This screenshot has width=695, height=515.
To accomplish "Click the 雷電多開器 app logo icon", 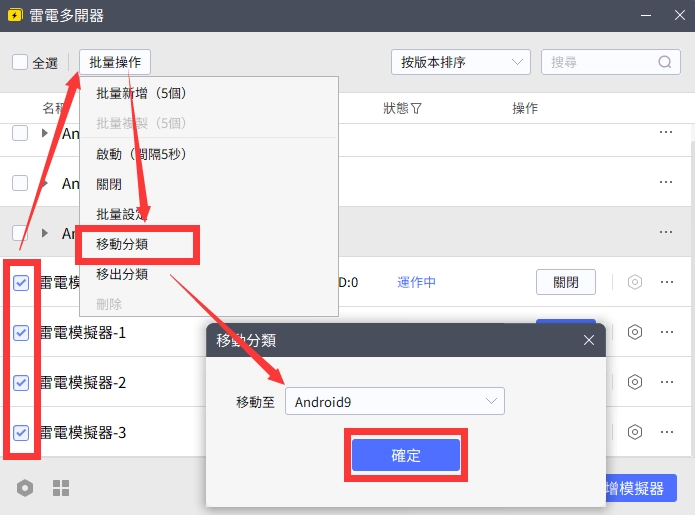I will [x=15, y=16].
